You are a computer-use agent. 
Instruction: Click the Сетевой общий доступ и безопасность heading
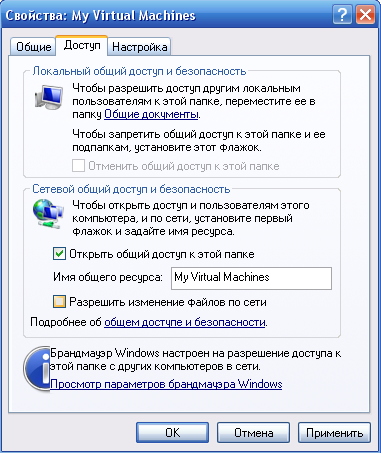tap(131, 189)
